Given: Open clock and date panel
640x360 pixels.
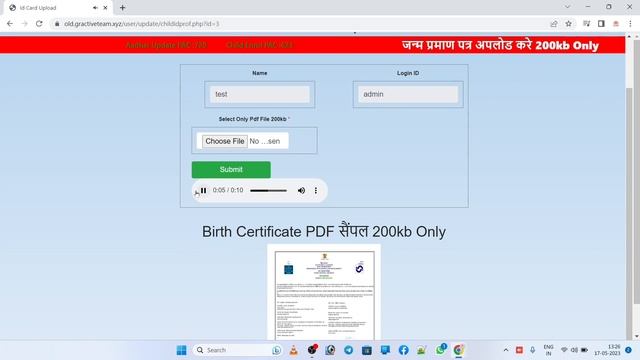Looking at the screenshot, I should (607, 350).
